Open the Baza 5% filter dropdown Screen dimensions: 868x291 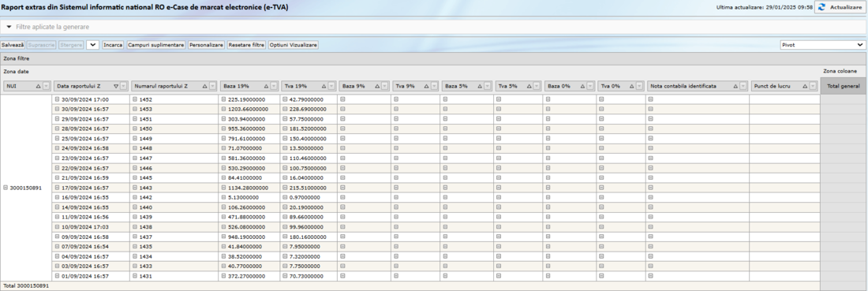[x=487, y=86]
